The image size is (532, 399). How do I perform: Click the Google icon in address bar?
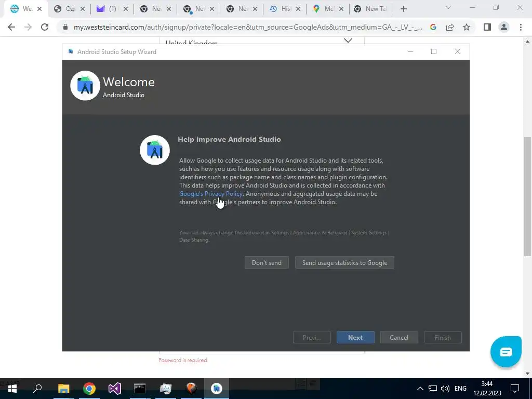pyautogui.click(x=433, y=27)
